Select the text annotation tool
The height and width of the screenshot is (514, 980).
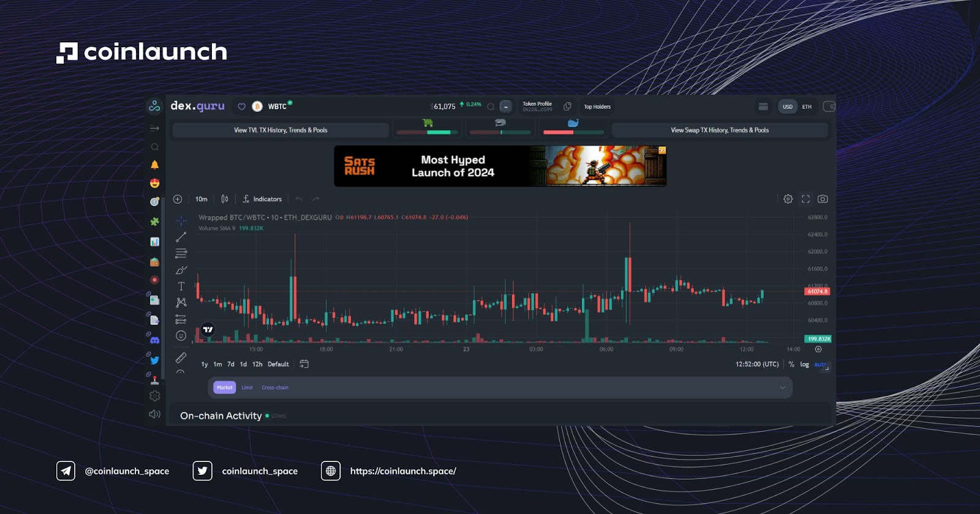(181, 286)
